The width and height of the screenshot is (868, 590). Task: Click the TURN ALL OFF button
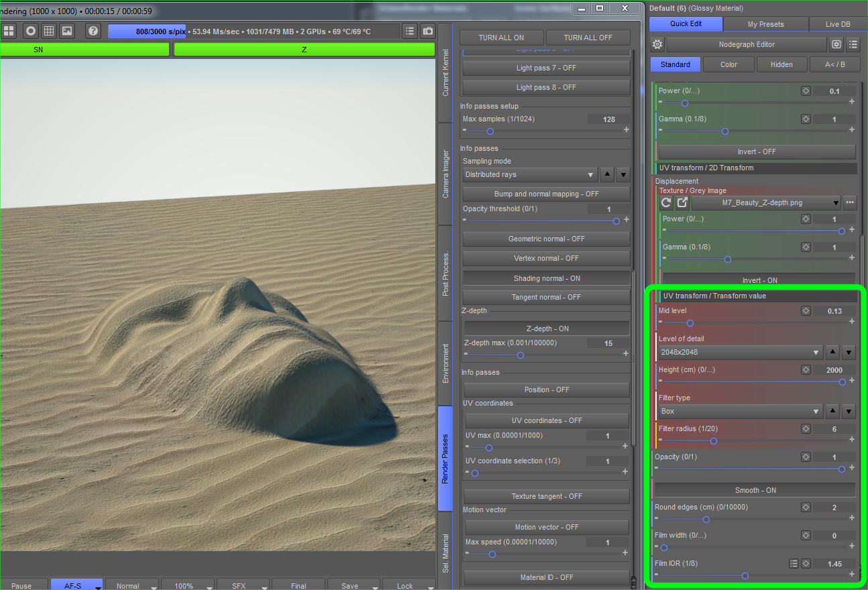(588, 38)
